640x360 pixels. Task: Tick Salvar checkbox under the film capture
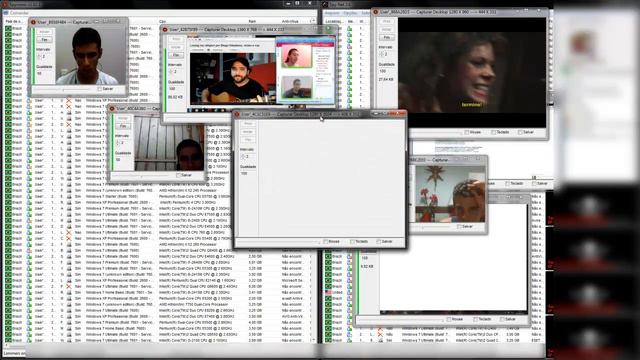[520, 132]
